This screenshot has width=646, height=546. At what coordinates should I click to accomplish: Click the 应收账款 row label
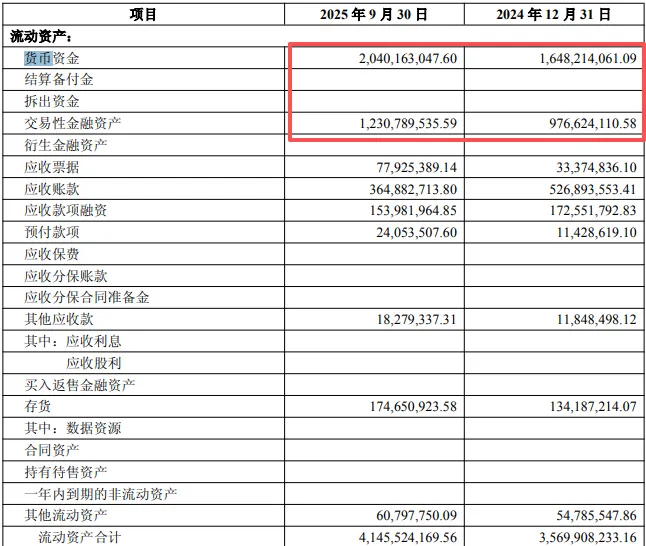[x=51, y=189]
